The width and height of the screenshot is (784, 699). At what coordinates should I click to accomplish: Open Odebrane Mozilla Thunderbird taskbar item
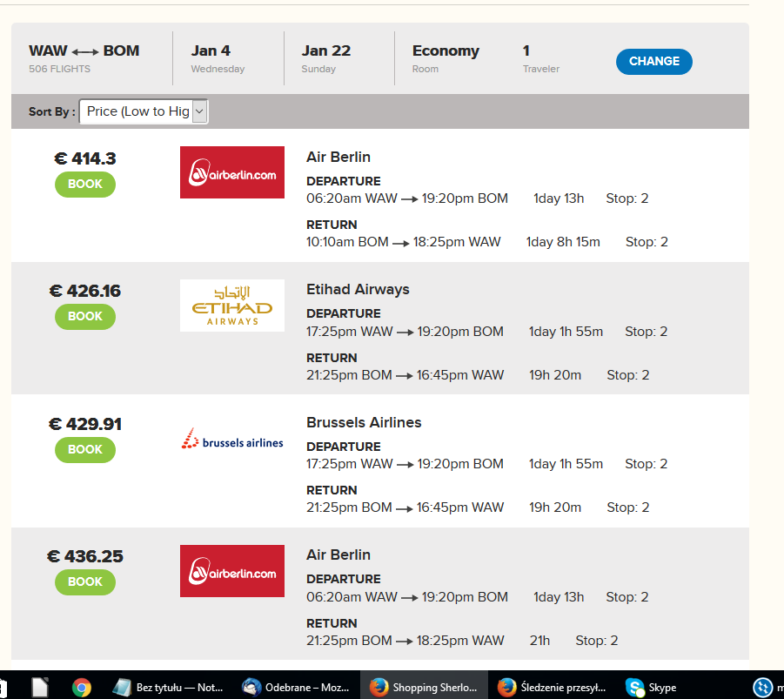pyautogui.click(x=296, y=688)
